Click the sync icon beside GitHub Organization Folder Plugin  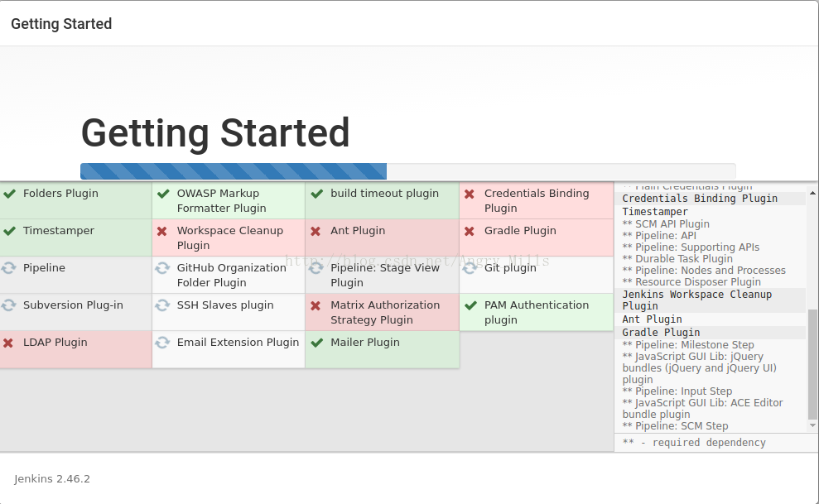162,268
